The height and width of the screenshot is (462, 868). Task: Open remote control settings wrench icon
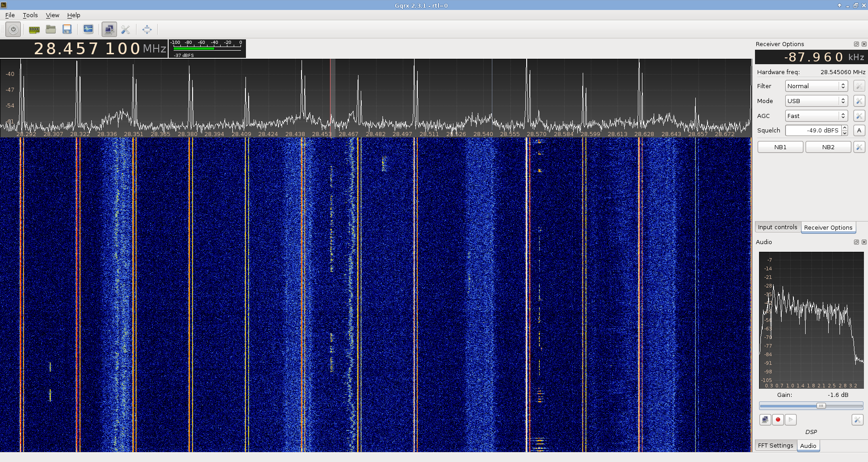[x=126, y=29]
